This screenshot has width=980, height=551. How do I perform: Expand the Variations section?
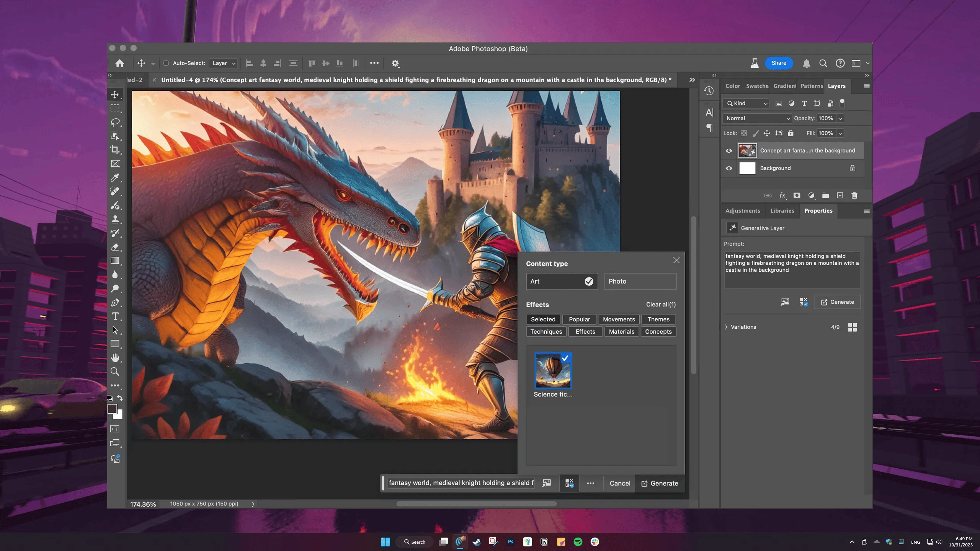726,327
